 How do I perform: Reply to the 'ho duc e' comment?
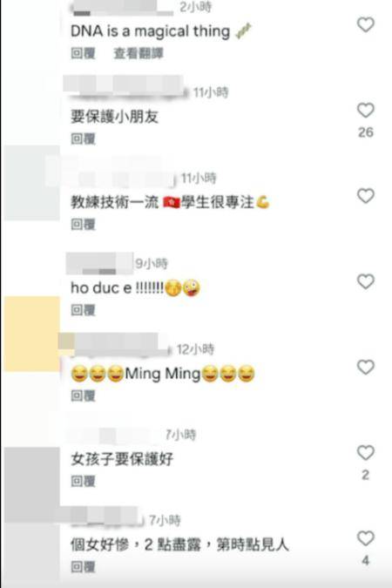click(x=83, y=310)
